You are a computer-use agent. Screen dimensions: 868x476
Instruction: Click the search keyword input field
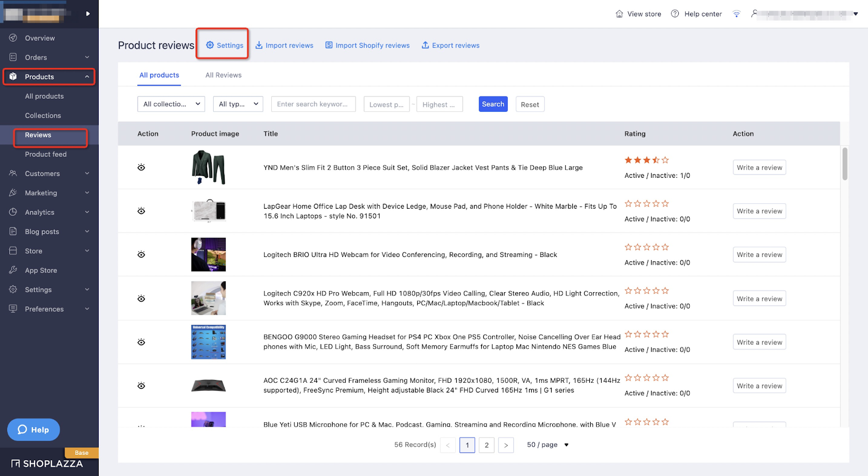314,104
